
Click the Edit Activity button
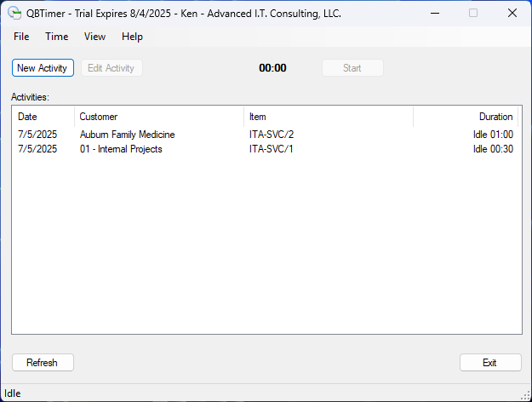pyautogui.click(x=112, y=68)
